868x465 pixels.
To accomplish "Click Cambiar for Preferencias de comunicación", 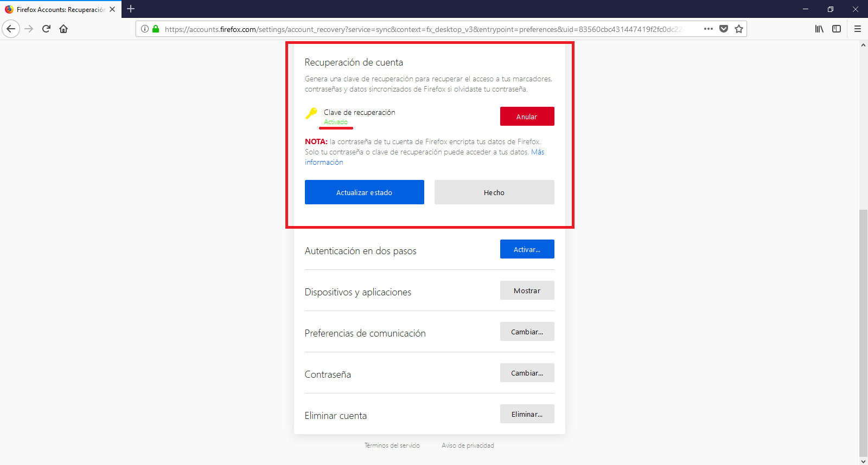I will (527, 332).
